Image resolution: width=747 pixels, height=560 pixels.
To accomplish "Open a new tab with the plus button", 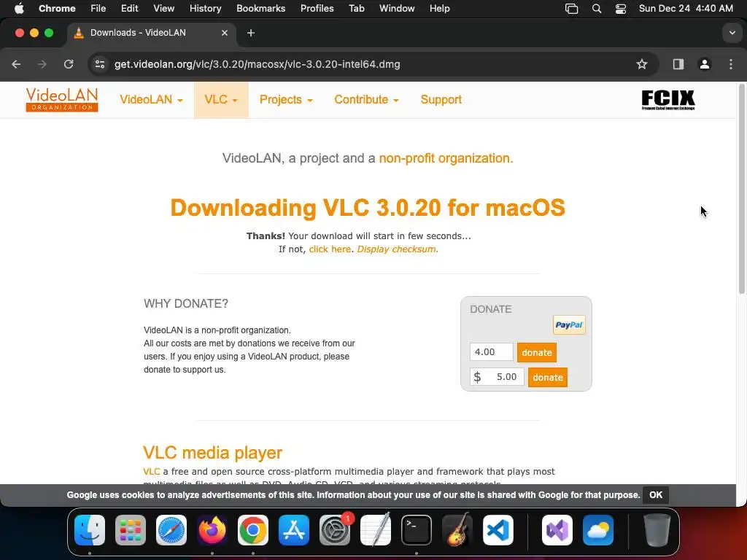I will point(251,33).
